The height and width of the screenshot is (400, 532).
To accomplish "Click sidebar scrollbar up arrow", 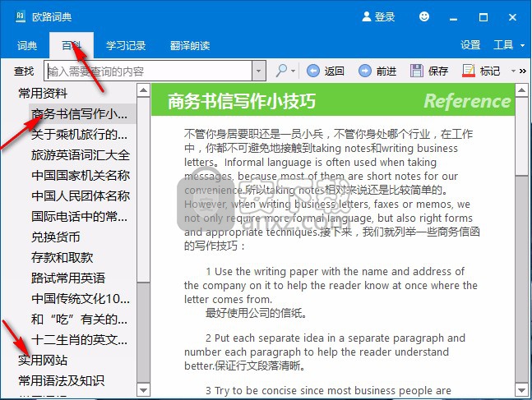I will (143, 90).
